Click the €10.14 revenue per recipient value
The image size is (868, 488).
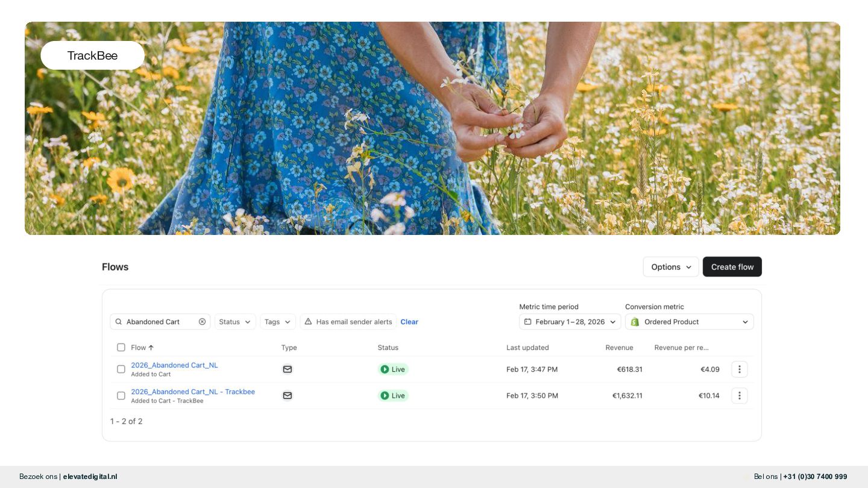click(x=709, y=396)
